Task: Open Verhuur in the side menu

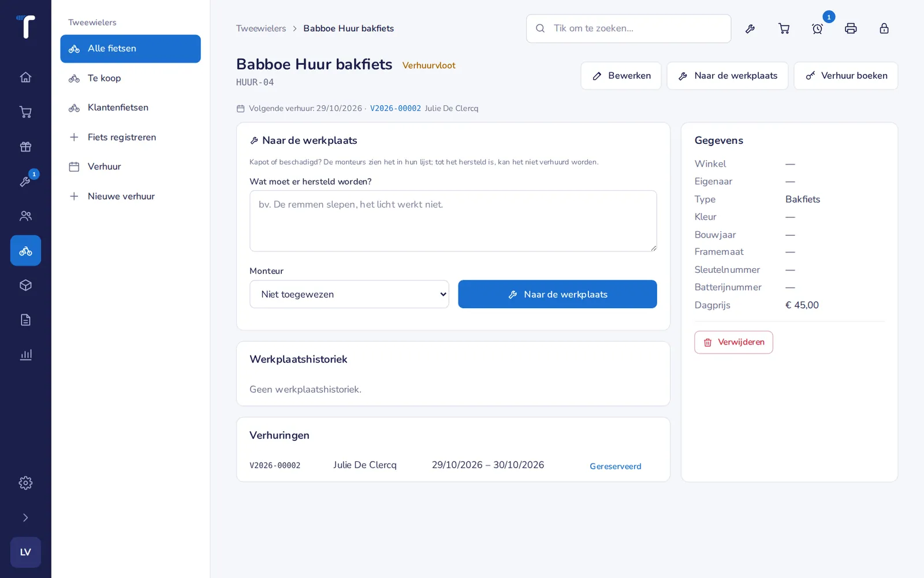Action: click(131, 167)
